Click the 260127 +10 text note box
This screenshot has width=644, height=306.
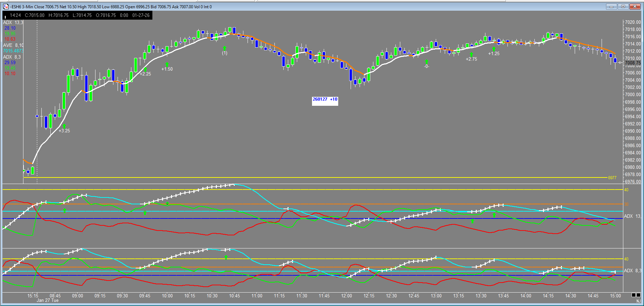(325, 100)
